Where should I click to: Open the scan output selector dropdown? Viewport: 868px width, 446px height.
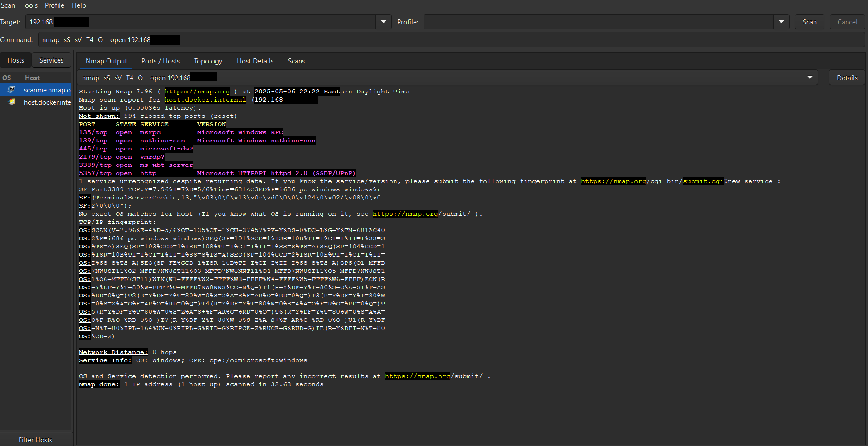click(x=809, y=78)
